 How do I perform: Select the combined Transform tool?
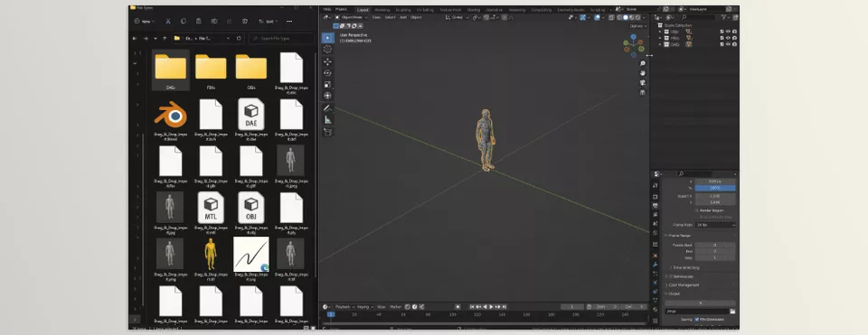point(327,96)
